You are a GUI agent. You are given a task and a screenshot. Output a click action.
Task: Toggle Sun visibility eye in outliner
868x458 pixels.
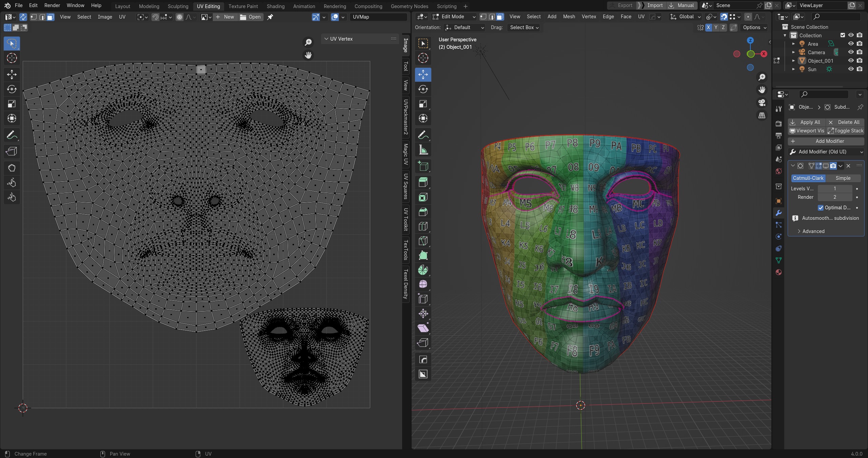point(851,69)
